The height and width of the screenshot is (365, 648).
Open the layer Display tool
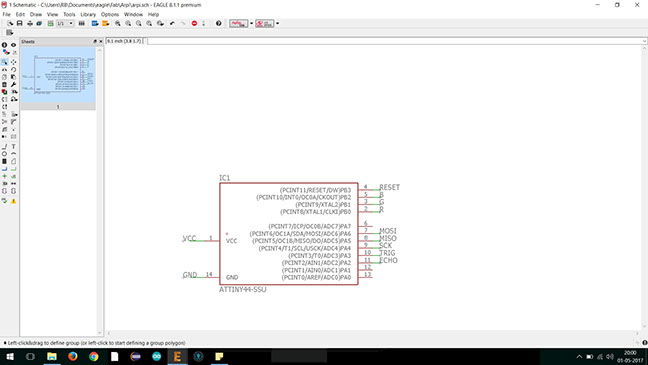click(x=6, y=52)
